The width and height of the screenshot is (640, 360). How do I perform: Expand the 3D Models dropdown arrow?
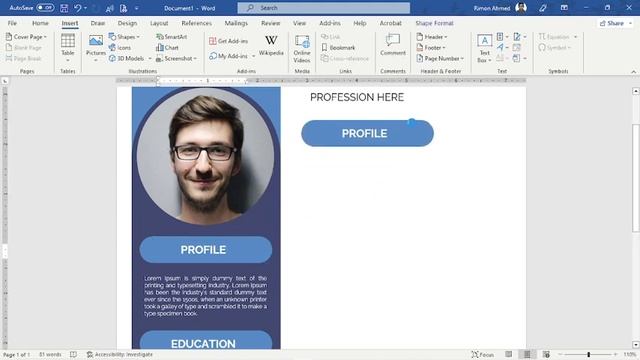[x=150, y=58]
